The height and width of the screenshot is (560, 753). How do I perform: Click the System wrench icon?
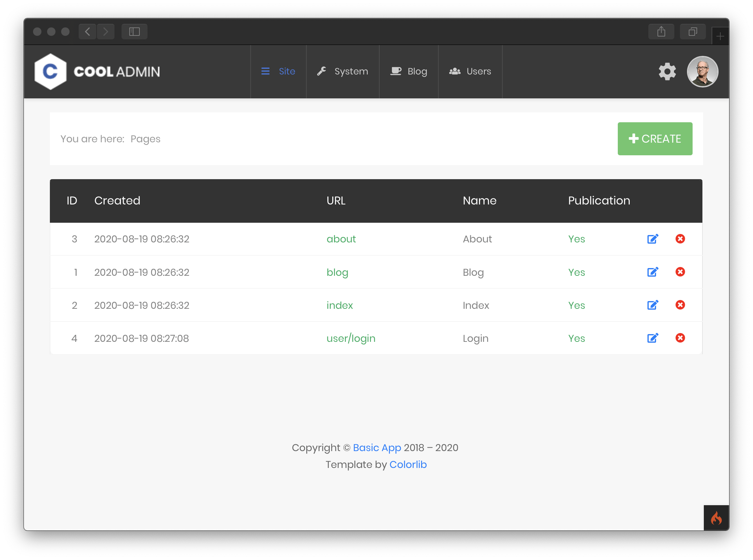pyautogui.click(x=322, y=71)
